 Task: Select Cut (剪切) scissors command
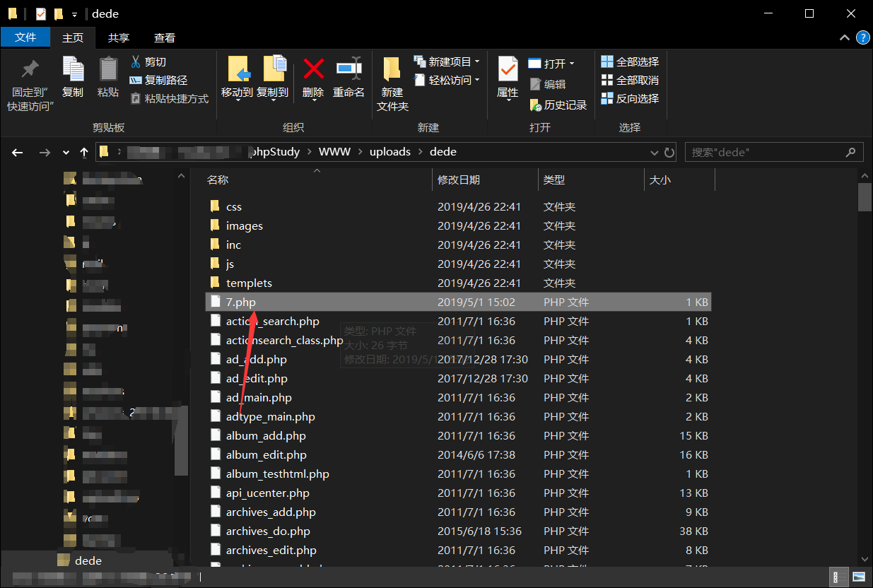click(148, 62)
